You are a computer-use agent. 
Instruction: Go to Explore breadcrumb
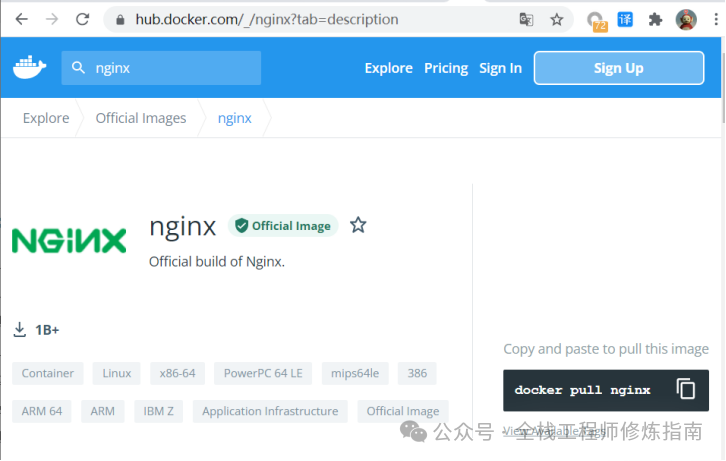click(x=46, y=118)
